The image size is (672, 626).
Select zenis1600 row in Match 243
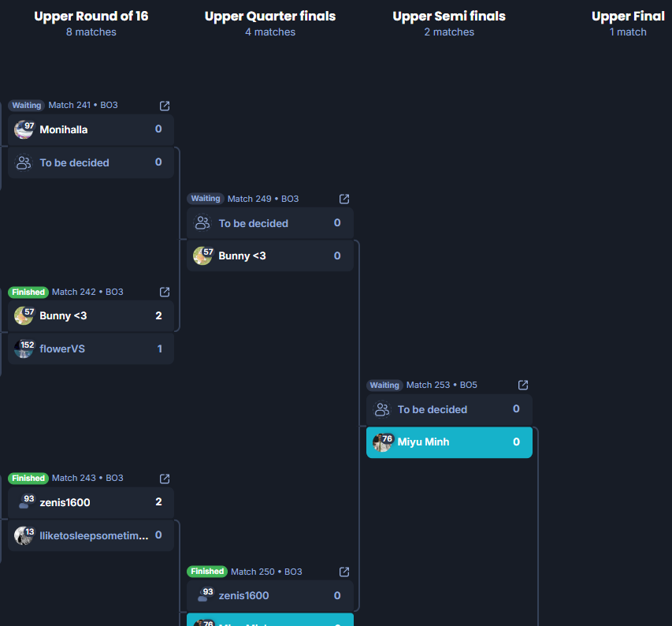(x=91, y=502)
